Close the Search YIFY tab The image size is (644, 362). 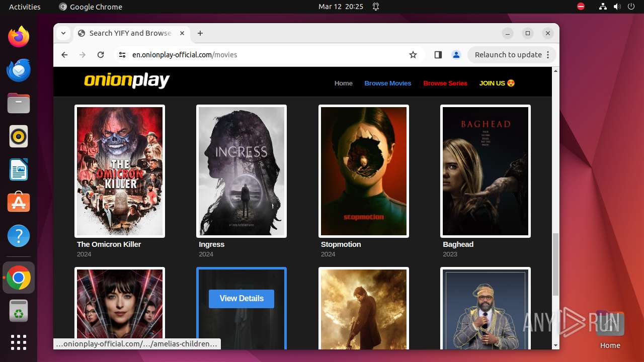point(182,33)
